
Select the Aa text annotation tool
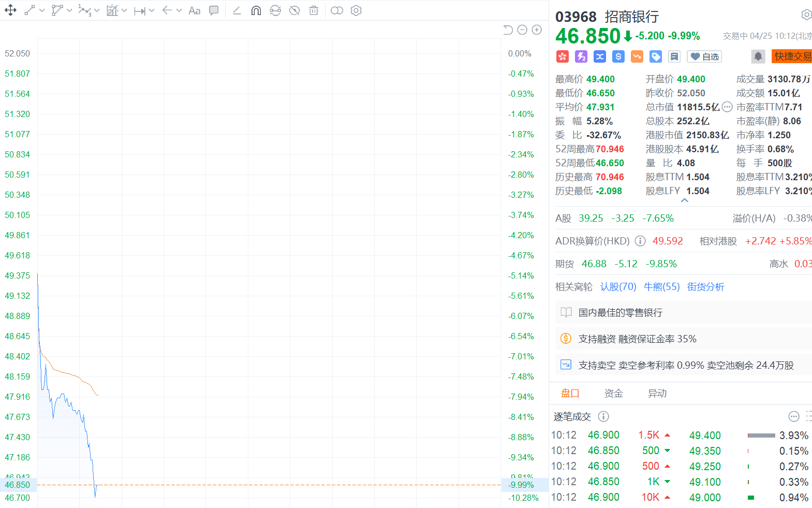pos(195,10)
